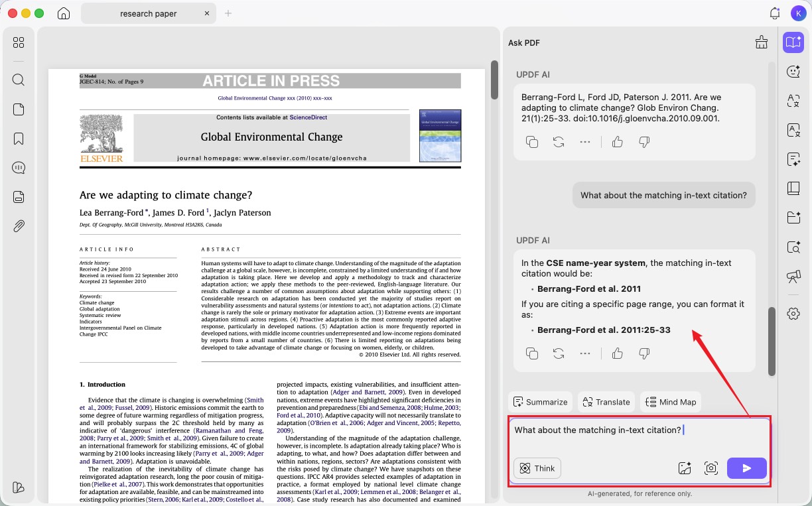Click the Ask PDF panel heading
Screen dimensions: 812x506
click(x=524, y=42)
